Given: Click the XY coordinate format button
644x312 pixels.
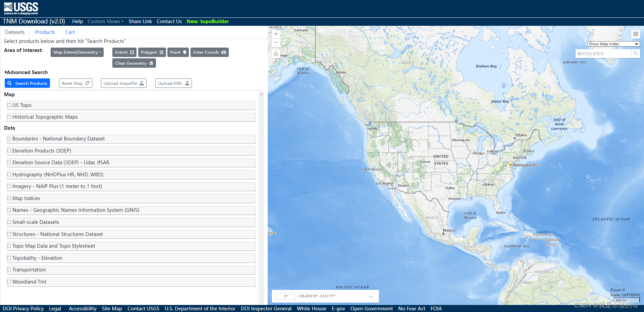Looking at the screenshot, I should 286,296.
